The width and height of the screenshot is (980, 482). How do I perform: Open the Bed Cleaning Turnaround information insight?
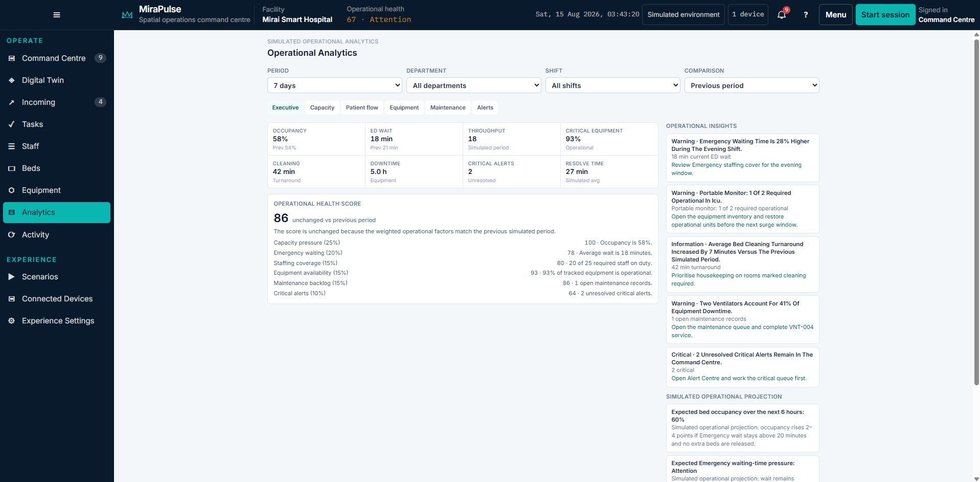(742, 264)
